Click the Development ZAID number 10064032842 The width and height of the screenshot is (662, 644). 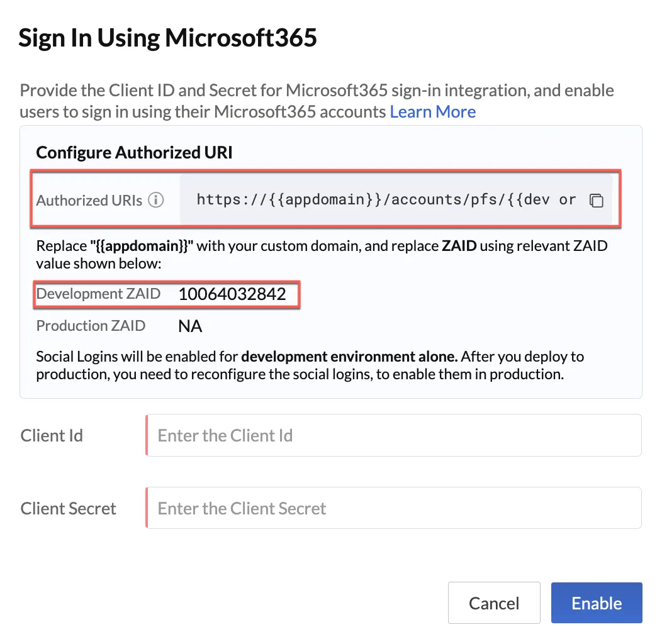click(232, 294)
